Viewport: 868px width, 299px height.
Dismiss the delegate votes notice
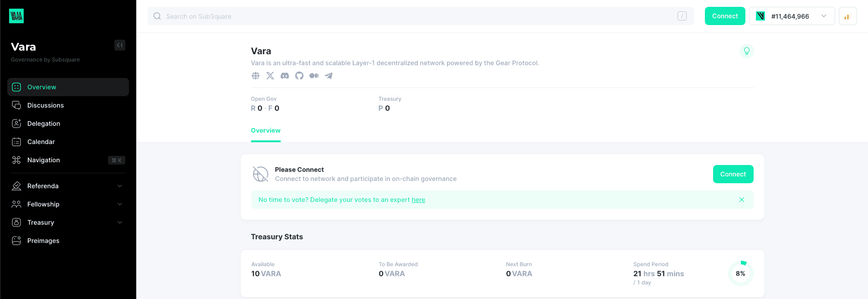click(x=742, y=200)
